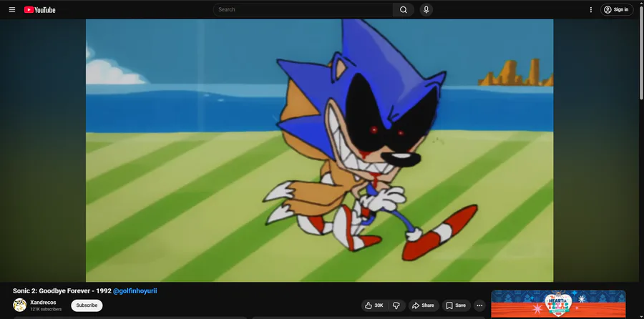Open the hamburger guide menu

[12, 10]
